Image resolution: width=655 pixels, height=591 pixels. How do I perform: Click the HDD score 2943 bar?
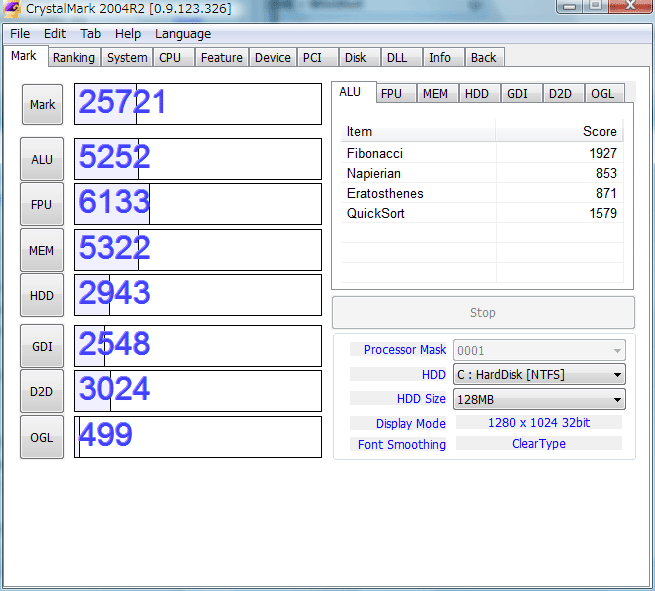[198, 295]
